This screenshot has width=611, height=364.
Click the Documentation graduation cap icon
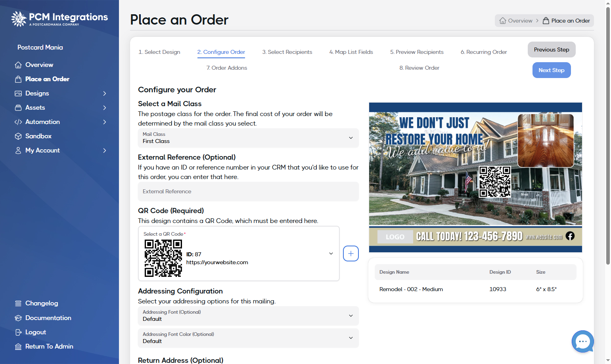pos(18,318)
